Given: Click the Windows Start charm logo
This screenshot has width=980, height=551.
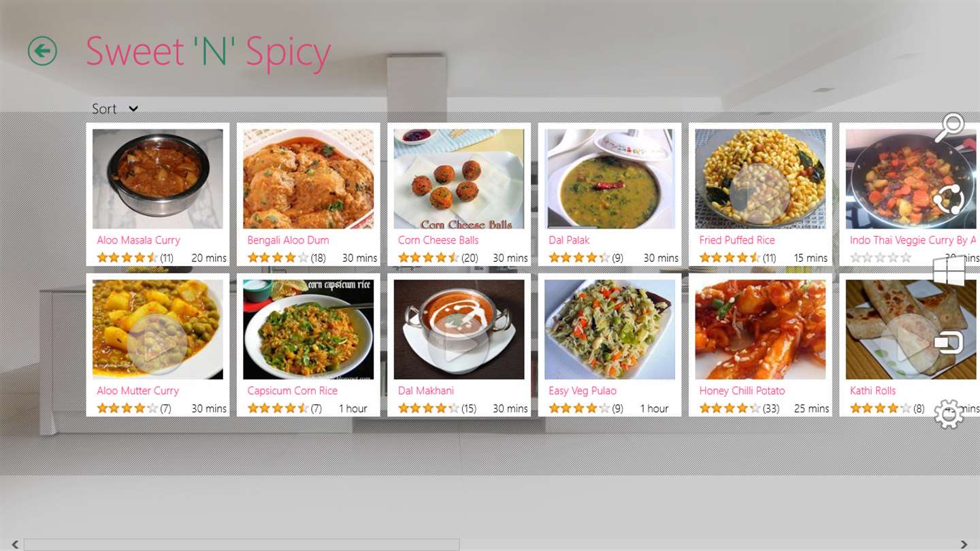Looking at the screenshot, I should (949, 271).
